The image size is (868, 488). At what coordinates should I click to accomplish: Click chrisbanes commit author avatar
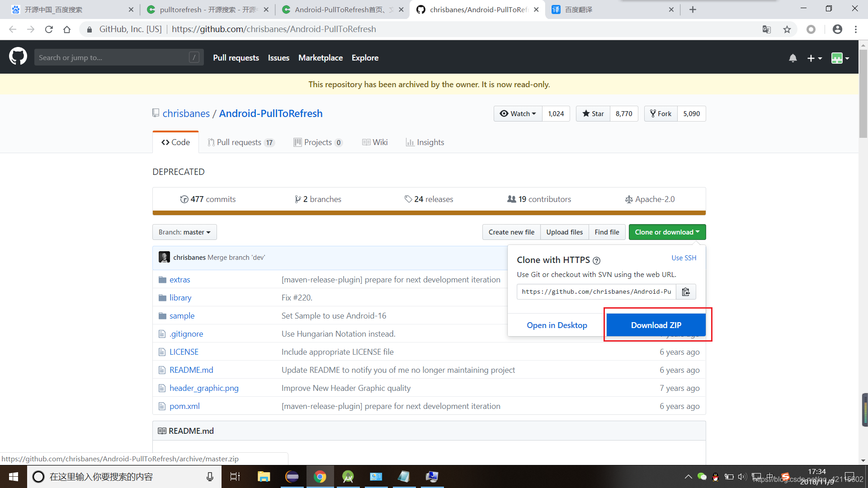pyautogui.click(x=164, y=257)
